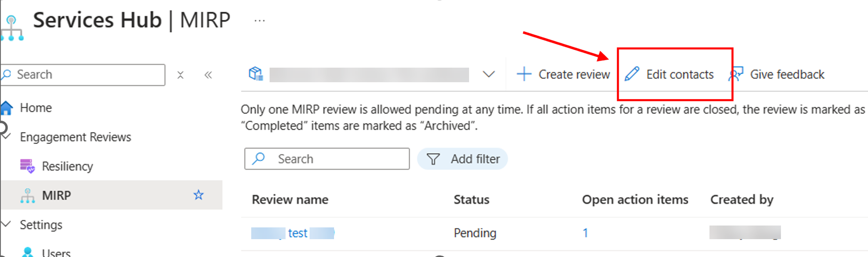Collapse Engagement Reviews section
This screenshot has height=257, width=868.
[6, 137]
